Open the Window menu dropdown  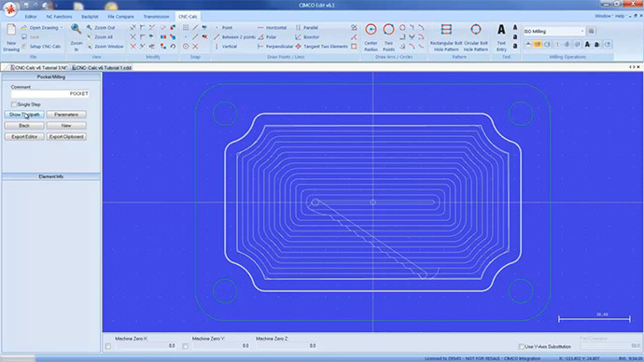603,16
